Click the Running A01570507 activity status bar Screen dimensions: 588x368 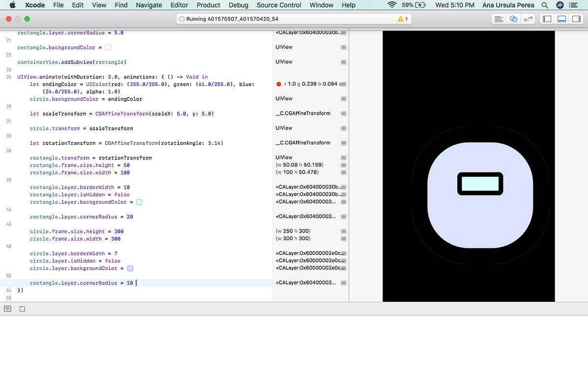coord(294,19)
